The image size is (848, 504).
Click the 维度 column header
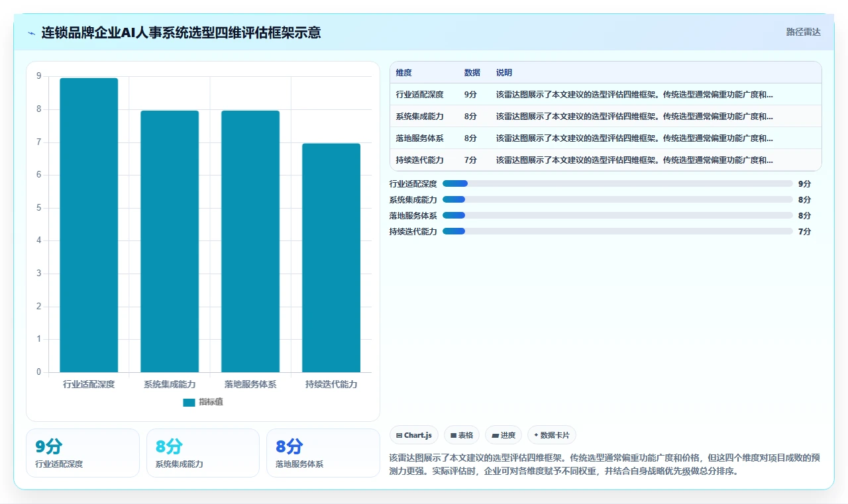(x=404, y=73)
